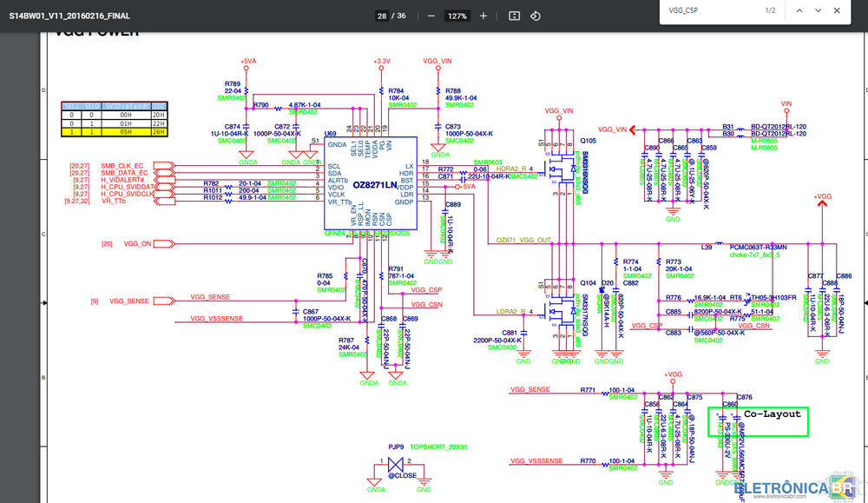Go to previous search match
Image resolution: width=868 pixels, height=503 pixels.
798,10
